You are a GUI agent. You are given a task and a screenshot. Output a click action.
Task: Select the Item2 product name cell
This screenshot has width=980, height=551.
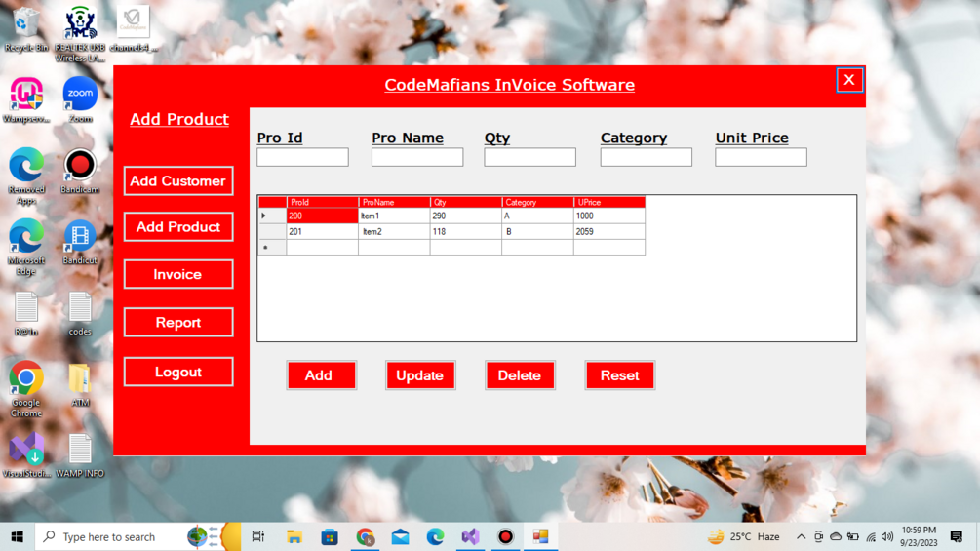pyautogui.click(x=394, y=232)
